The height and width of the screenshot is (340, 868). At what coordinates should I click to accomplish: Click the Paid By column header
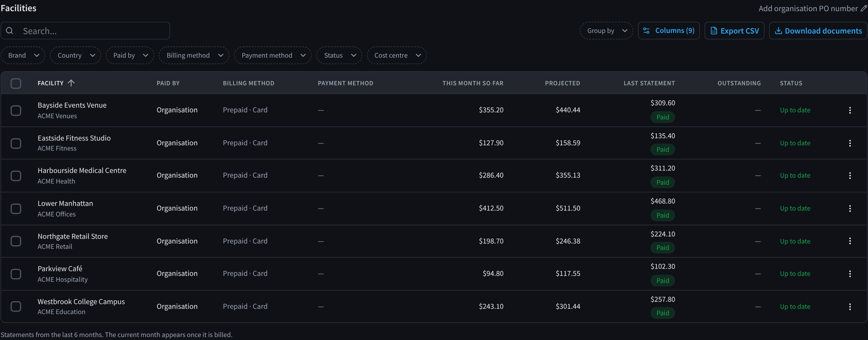[x=168, y=83]
